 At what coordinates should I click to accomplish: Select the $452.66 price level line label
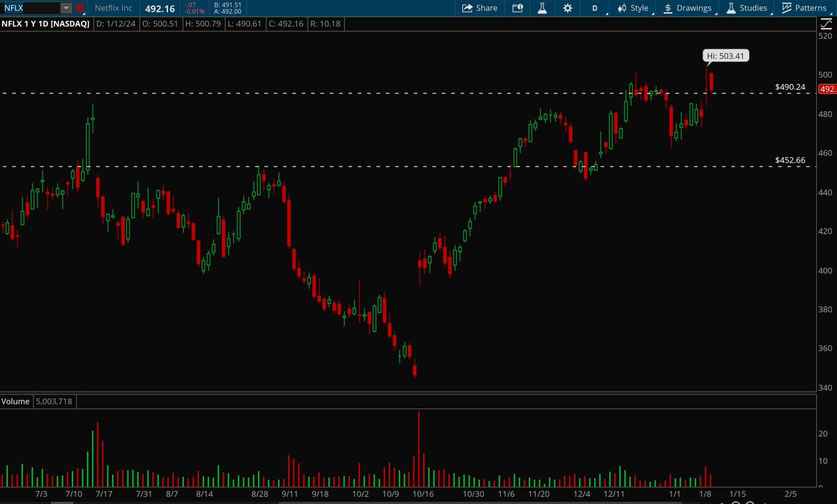790,160
